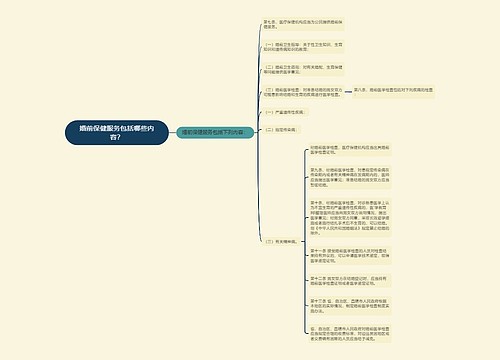Click the (一)婚前卫生指导 node
This screenshot has height=360, width=500.
coord(303,47)
